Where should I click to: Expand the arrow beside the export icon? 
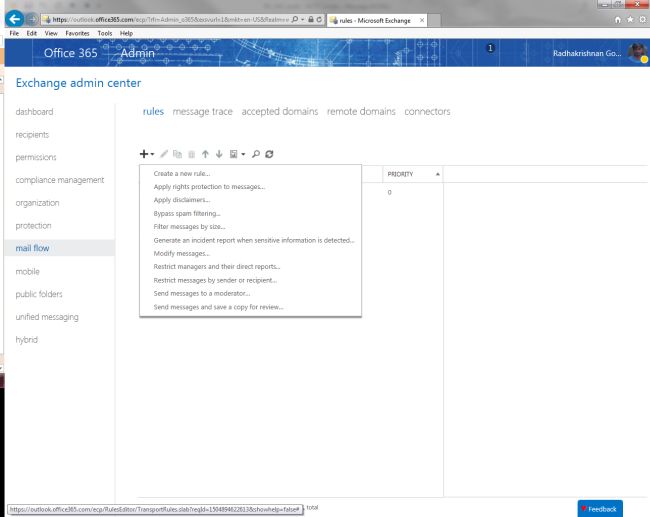(243, 155)
